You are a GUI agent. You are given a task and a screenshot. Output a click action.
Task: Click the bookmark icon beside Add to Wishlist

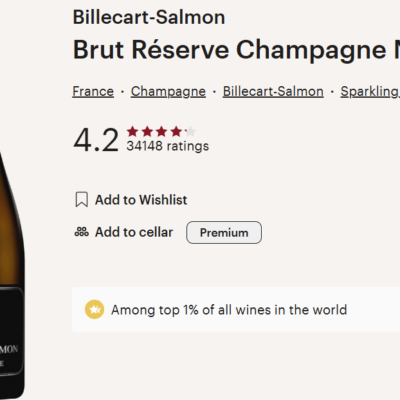coord(82,200)
